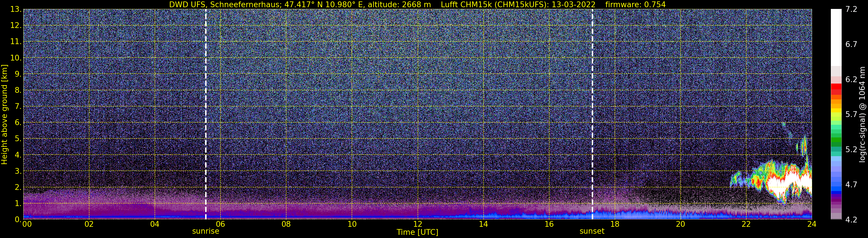Click the height axis tick label '13.'
This screenshot has width=868, height=238.
tap(16, 10)
